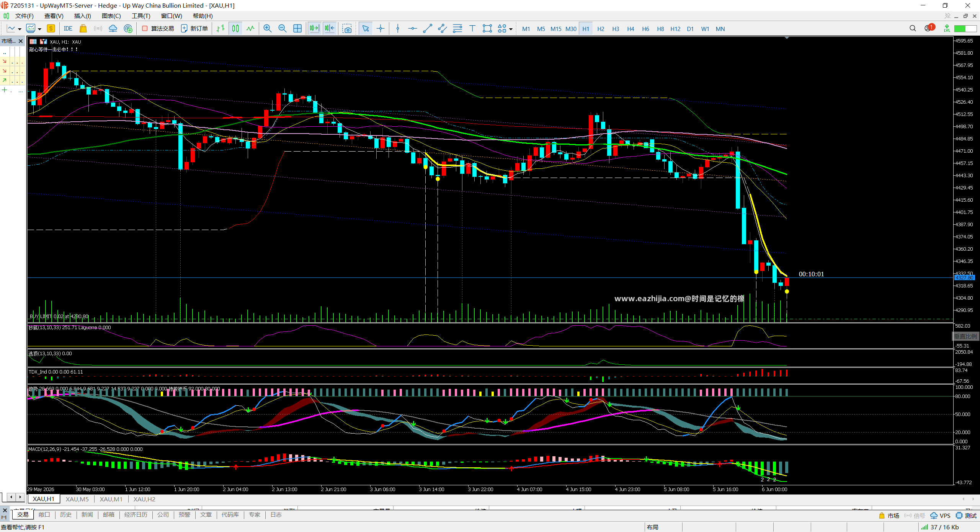This screenshot has width=980, height=532.
Task: Expand the chart type dropdown arrow
Action: (x=20, y=29)
